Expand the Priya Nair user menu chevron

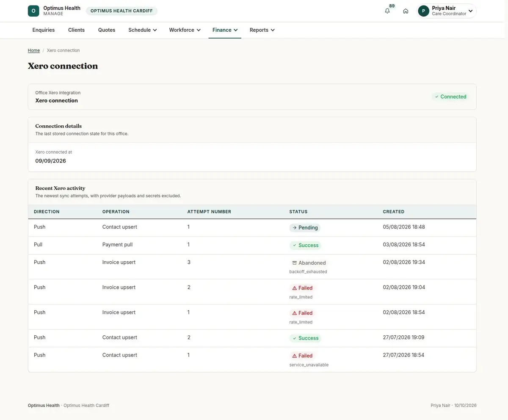tap(470, 11)
